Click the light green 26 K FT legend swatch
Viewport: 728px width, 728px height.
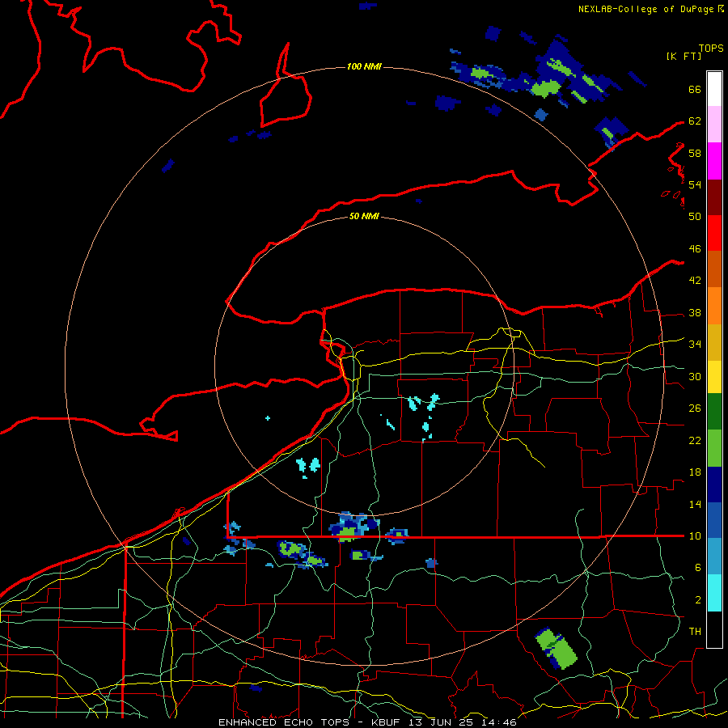point(714,448)
